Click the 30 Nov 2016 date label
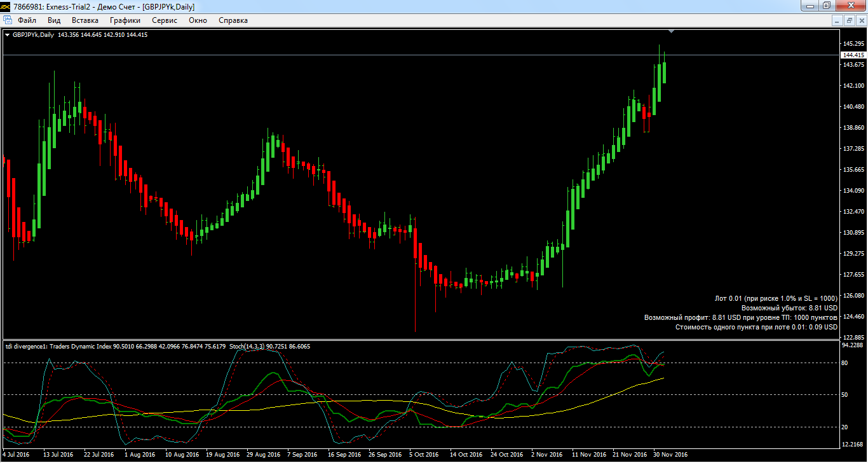The width and height of the screenshot is (868, 463). [670, 455]
